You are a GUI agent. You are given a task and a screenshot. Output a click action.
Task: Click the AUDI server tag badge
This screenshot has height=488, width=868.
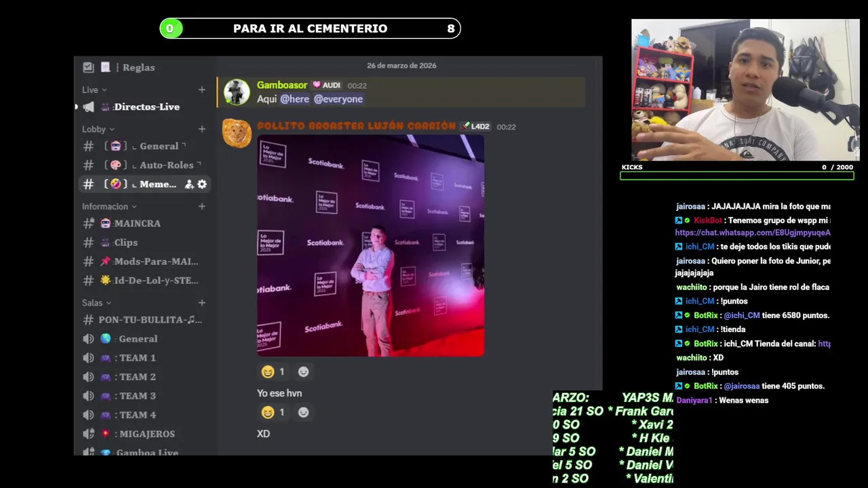pos(327,85)
